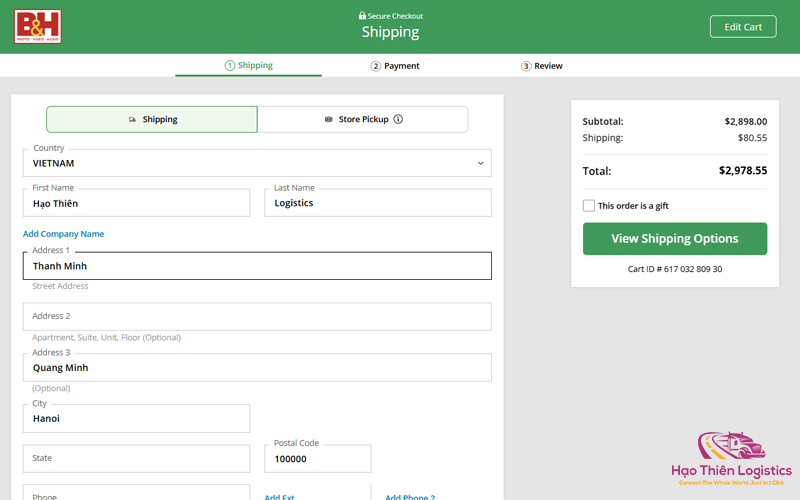Click the Store Pickup info icon
The width and height of the screenshot is (800, 500).
pyautogui.click(x=398, y=119)
